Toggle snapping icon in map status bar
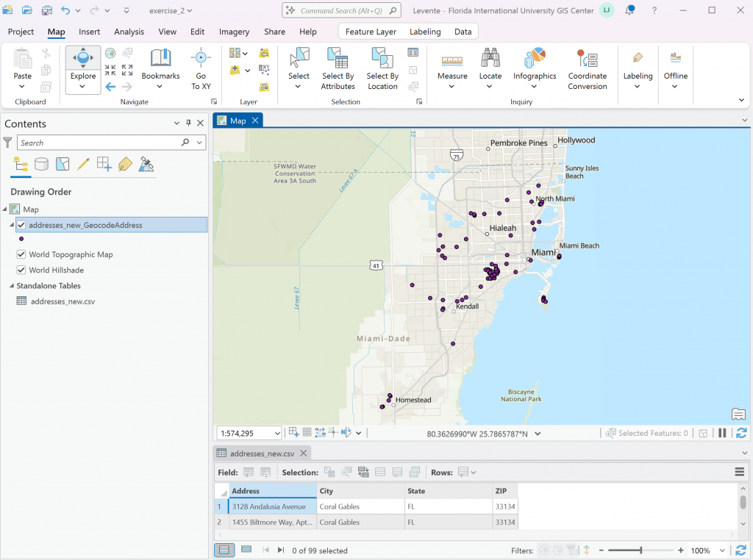753x560 pixels. [294, 432]
